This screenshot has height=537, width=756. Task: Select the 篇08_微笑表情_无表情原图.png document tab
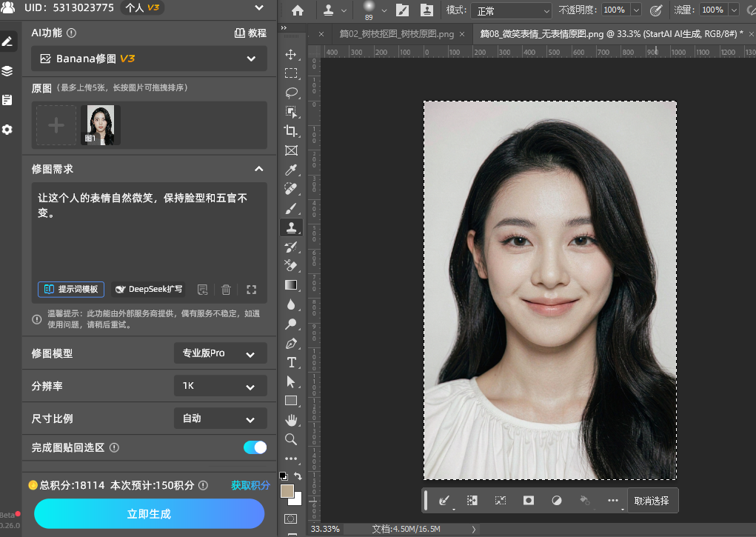[x=612, y=34]
